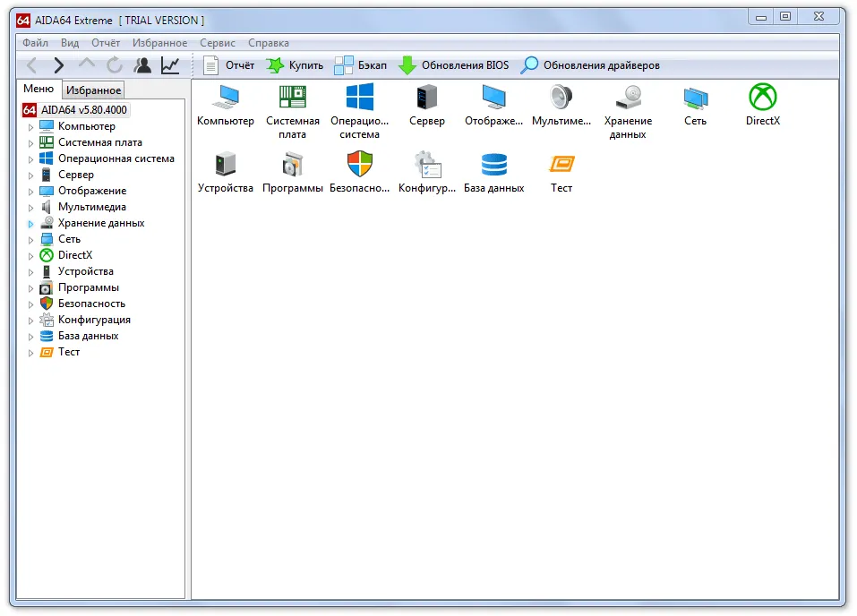The image size is (857, 616).
Task: Click the Обновления BIOS button
Action: (x=454, y=65)
